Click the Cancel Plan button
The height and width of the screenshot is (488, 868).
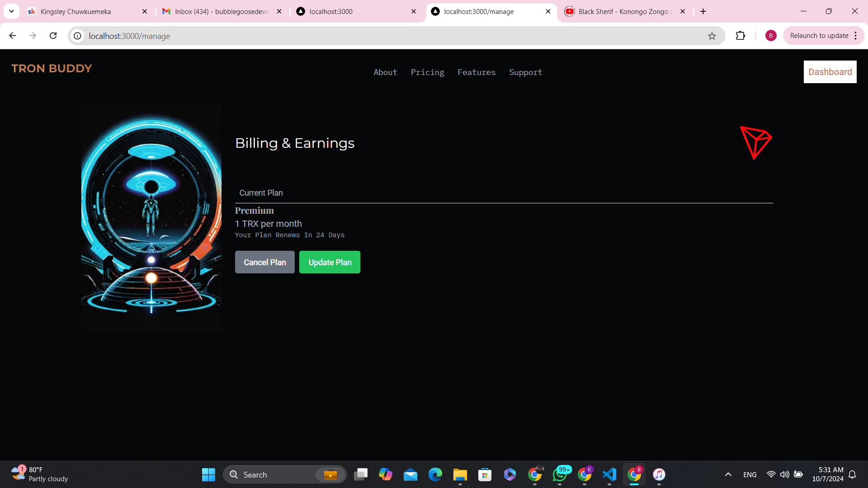(x=264, y=262)
